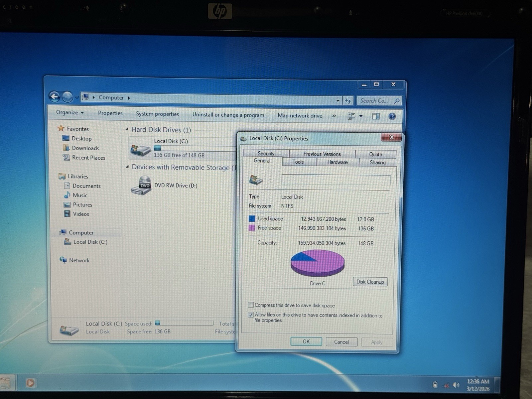Click the search magnifier icon
The image size is (532, 399).
point(397,101)
